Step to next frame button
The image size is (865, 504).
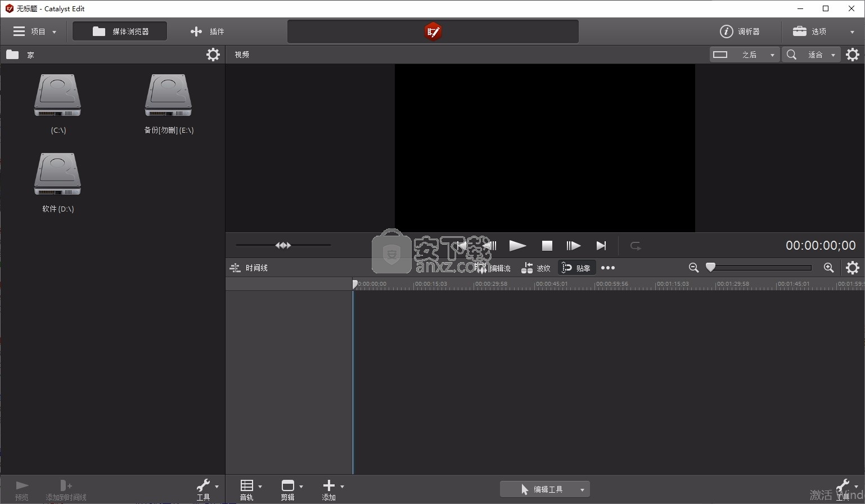pyautogui.click(x=573, y=246)
